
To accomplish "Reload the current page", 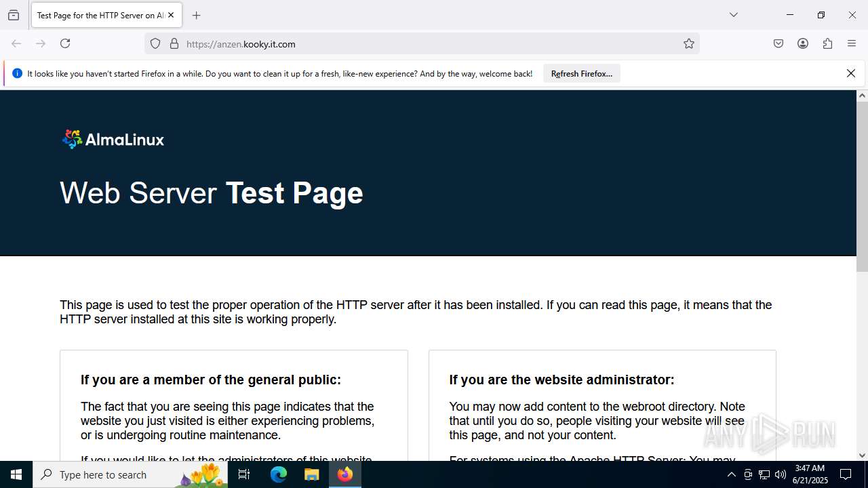I will [x=65, y=43].
